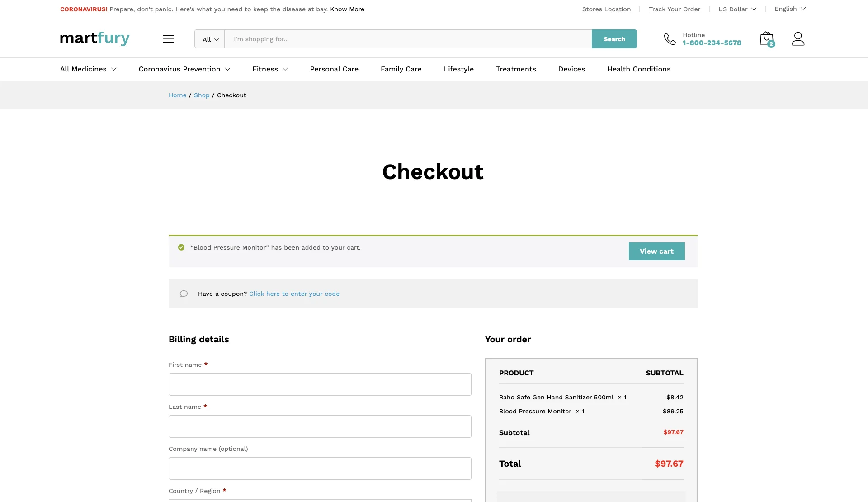Go to the Personal Care menu item
This screenshot has width=868, height=502.
pyautogui.click(x=334, y=69)
